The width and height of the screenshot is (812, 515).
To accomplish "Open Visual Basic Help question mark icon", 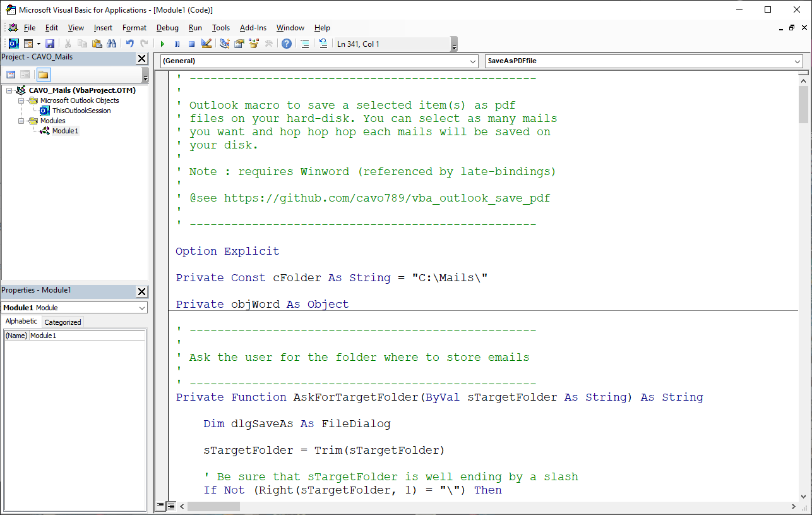I will 287,44.
